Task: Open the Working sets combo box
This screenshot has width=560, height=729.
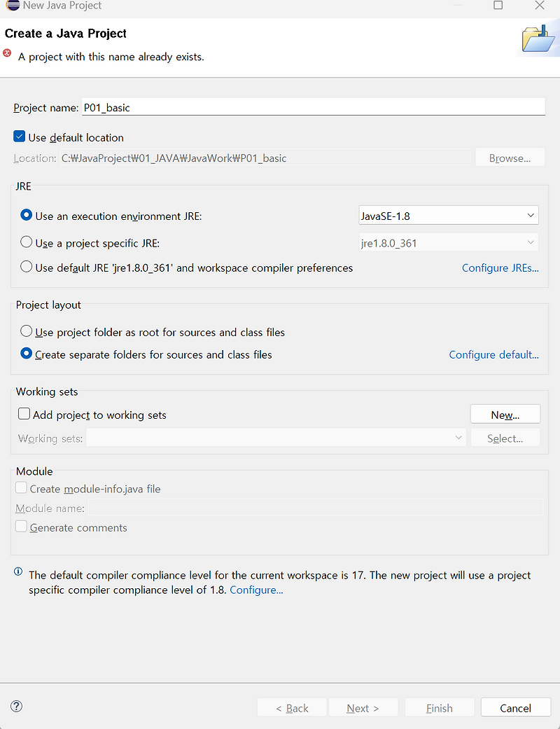Action: (276, 438)
